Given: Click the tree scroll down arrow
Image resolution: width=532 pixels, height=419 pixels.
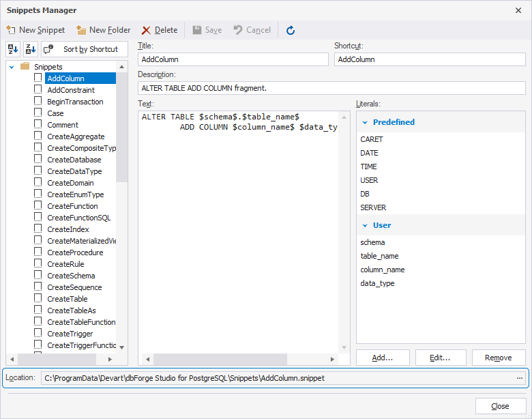Looking at the screenshot, I should point(122,347).
